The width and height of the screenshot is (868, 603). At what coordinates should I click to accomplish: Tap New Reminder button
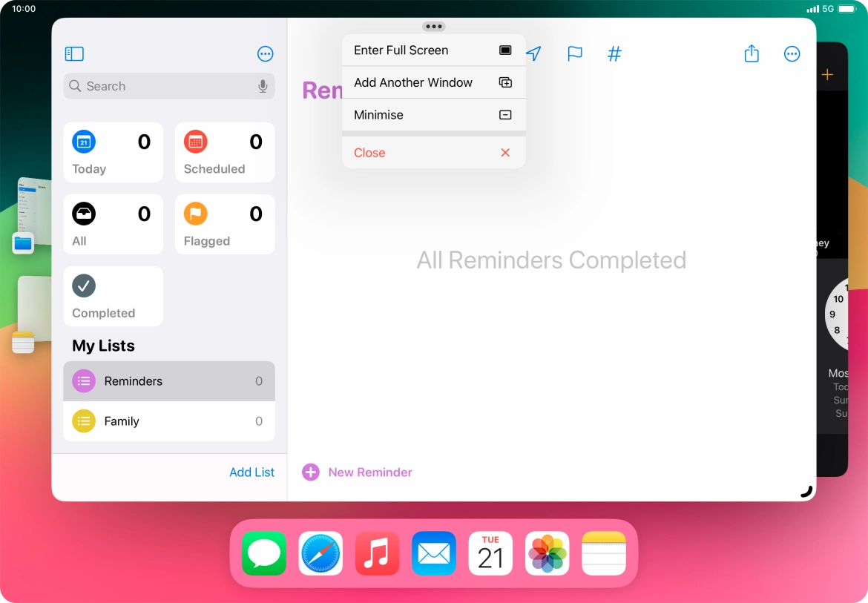pos(358,472)
